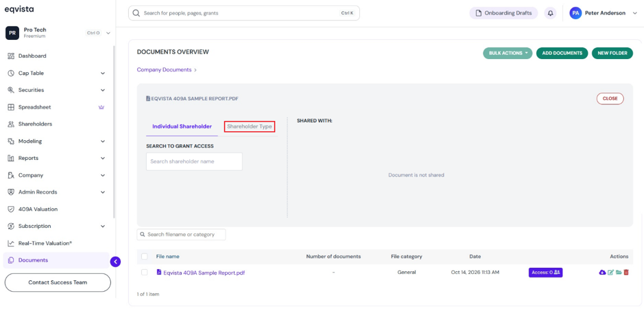Expand the Pro Tech company switcher
644x309 pixels.
point(58,33)
